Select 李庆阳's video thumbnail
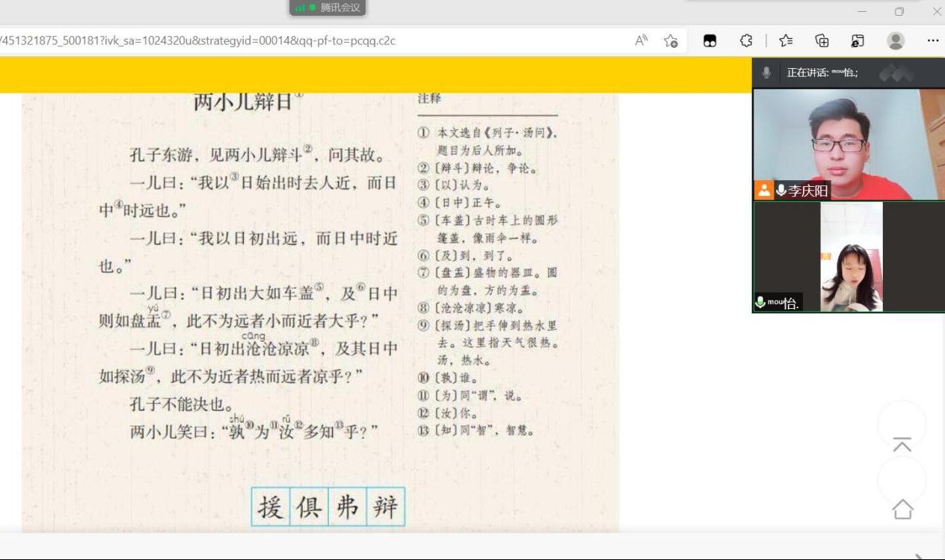Screen dimensions: 945x560 [848, 142]
